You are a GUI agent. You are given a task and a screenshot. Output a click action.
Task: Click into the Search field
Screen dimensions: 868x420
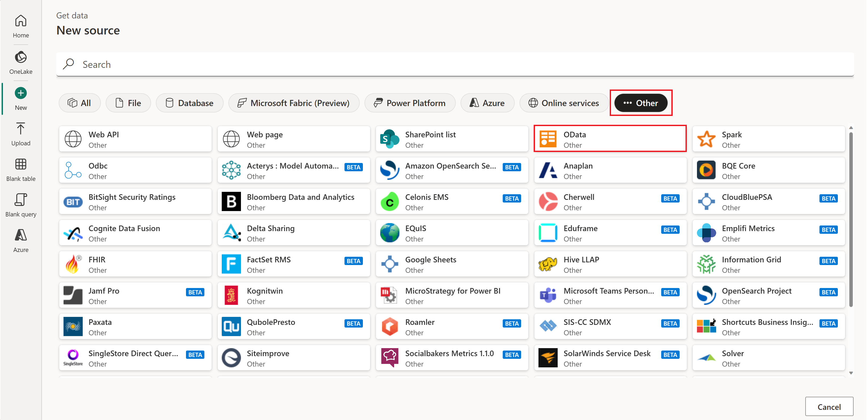coord(455,64)
